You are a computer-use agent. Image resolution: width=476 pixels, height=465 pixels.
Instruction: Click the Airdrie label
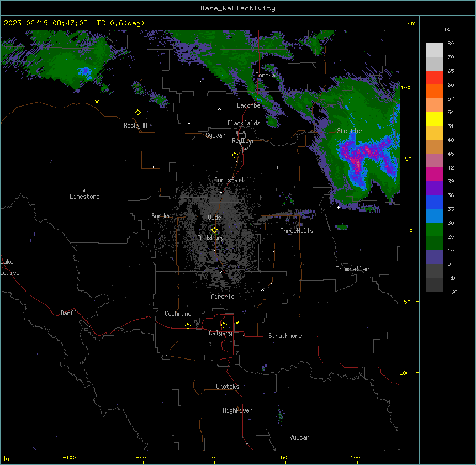pos(223,297)
